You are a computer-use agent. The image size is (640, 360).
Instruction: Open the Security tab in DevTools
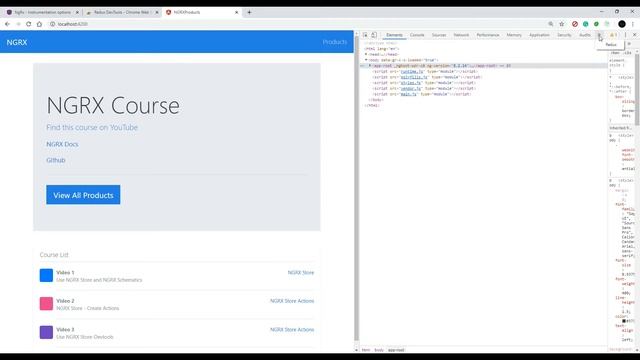(x=564, y=35)
